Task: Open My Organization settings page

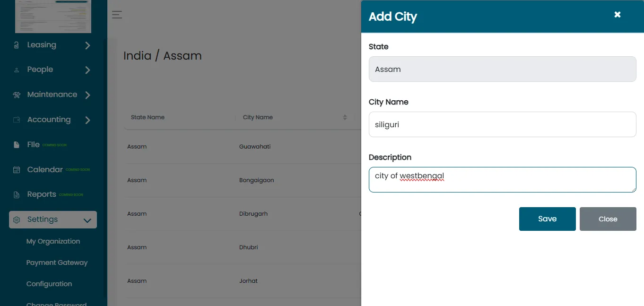Action: point(53,241)
